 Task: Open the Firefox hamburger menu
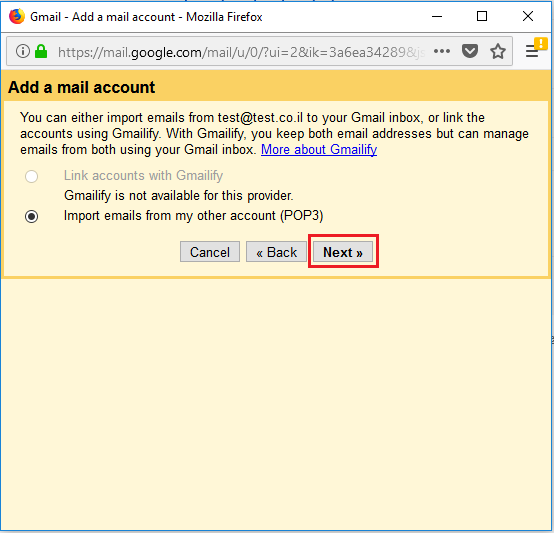pyautogui.click(x=532, y=51)
